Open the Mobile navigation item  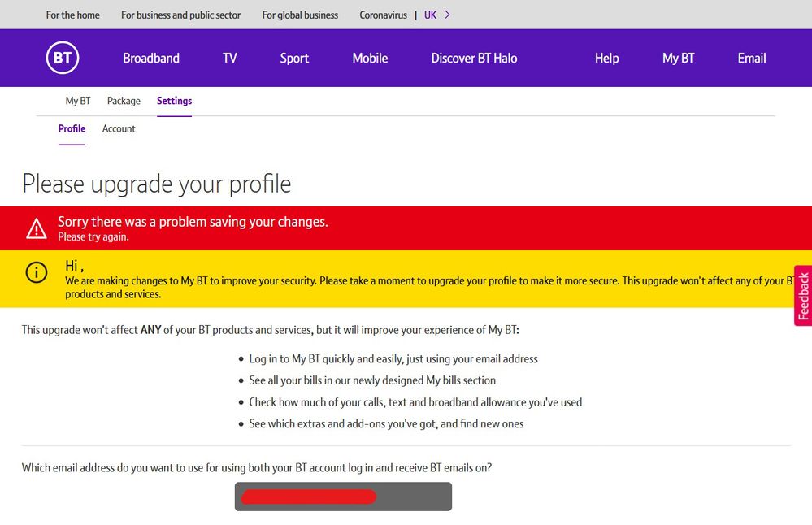click(370, 58)
